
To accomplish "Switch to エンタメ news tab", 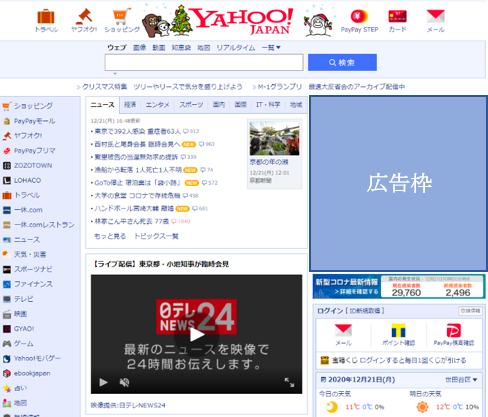I will point(157,105).
